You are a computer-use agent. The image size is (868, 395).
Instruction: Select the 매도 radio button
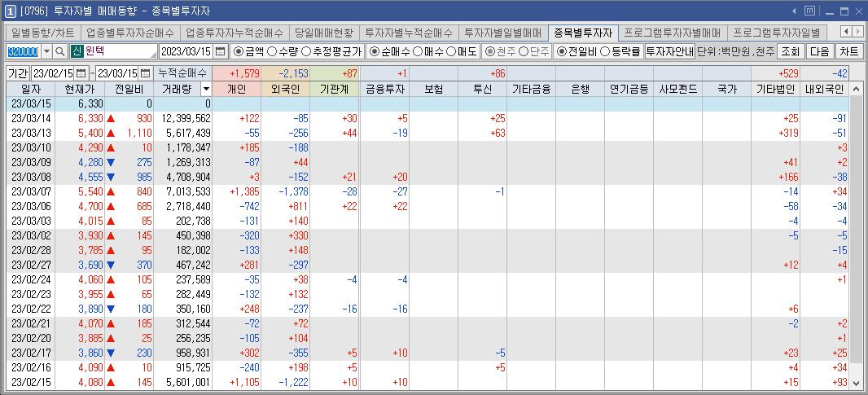[450, 51]
